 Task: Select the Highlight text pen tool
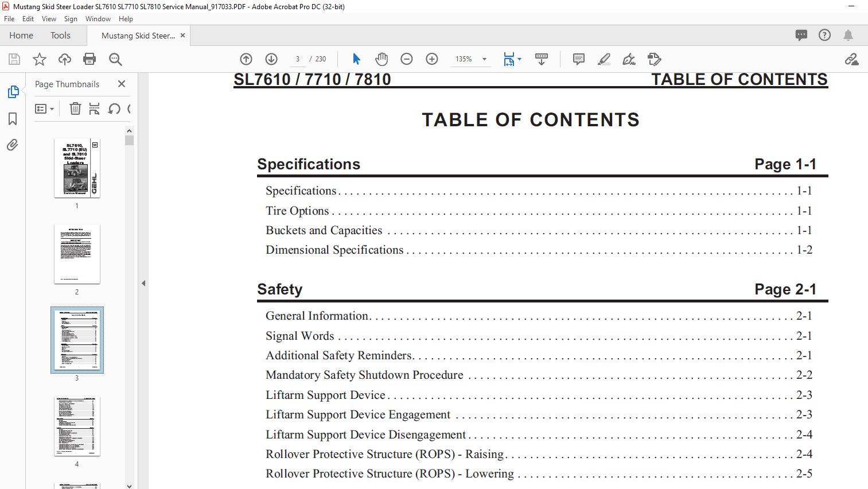tap(604, 59)
